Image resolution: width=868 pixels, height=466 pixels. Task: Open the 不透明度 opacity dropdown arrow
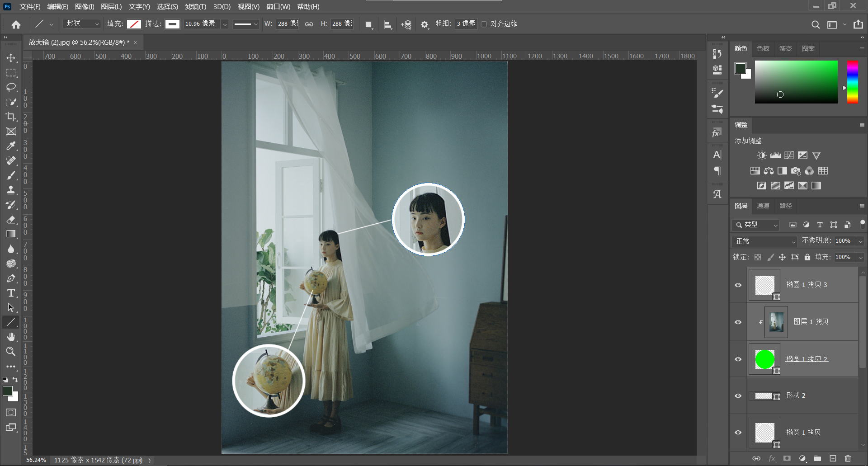[x=861, y=241]
